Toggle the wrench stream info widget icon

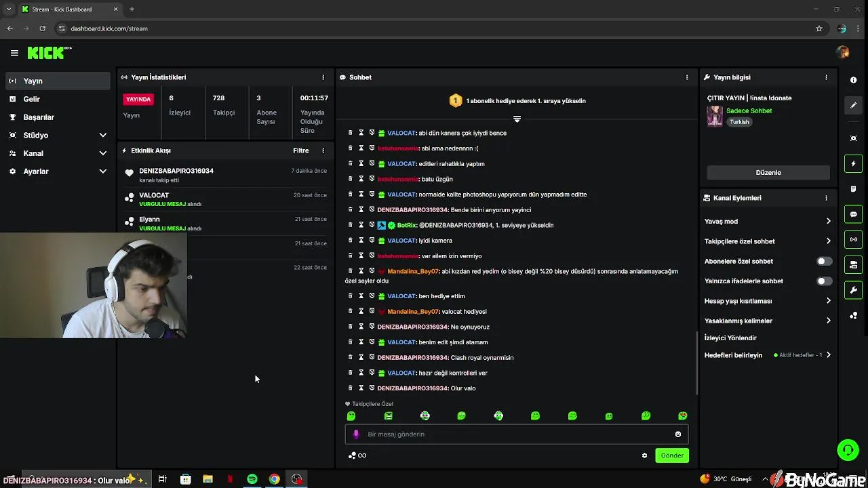[853, 290]
